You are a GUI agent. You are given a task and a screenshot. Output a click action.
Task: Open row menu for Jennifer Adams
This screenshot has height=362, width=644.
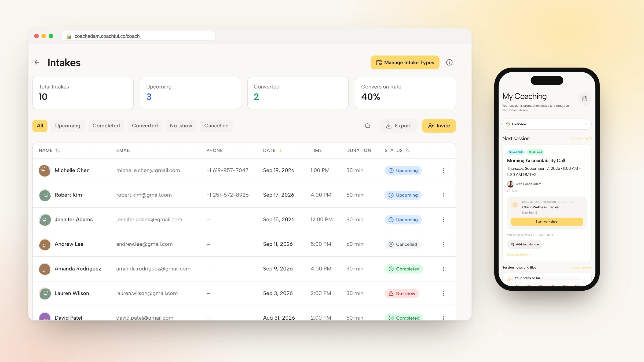[x=444, y=220]
